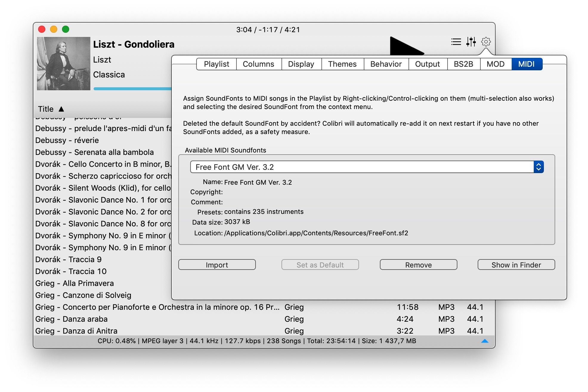The width and height of the screenshot is (588, 392).
Task: Select Dvorák - Traccia 9 in playlist
Action: coord(69,259)
